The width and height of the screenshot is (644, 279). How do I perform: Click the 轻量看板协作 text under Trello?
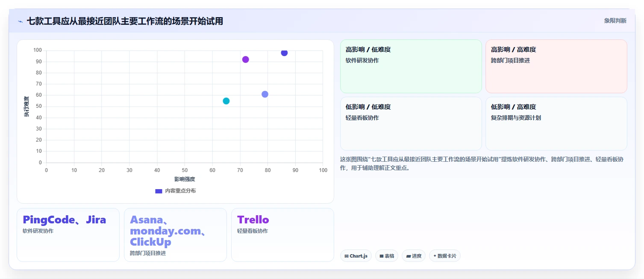pos(253,231)
